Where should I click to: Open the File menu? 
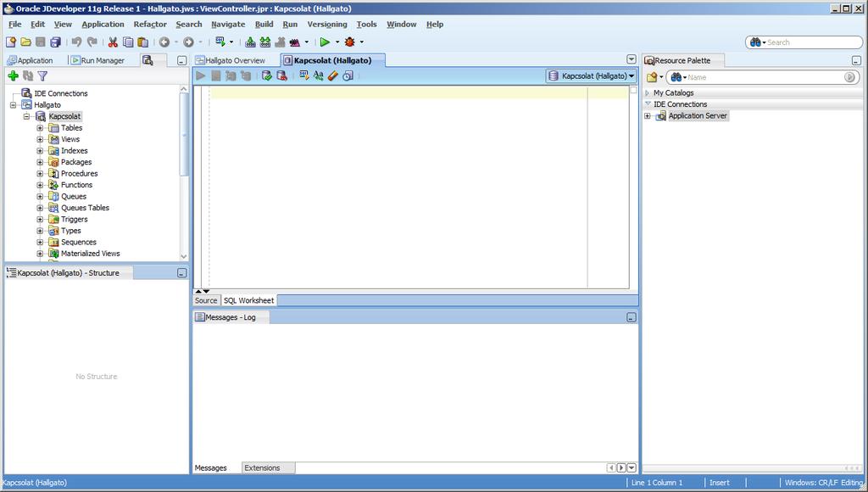click(15, 25)
